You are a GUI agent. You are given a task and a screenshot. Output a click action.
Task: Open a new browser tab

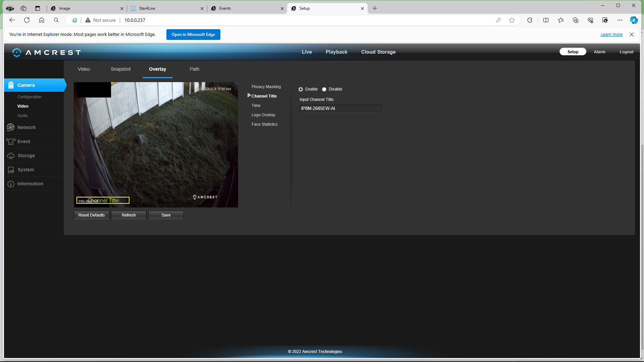(x=375, y=8)
